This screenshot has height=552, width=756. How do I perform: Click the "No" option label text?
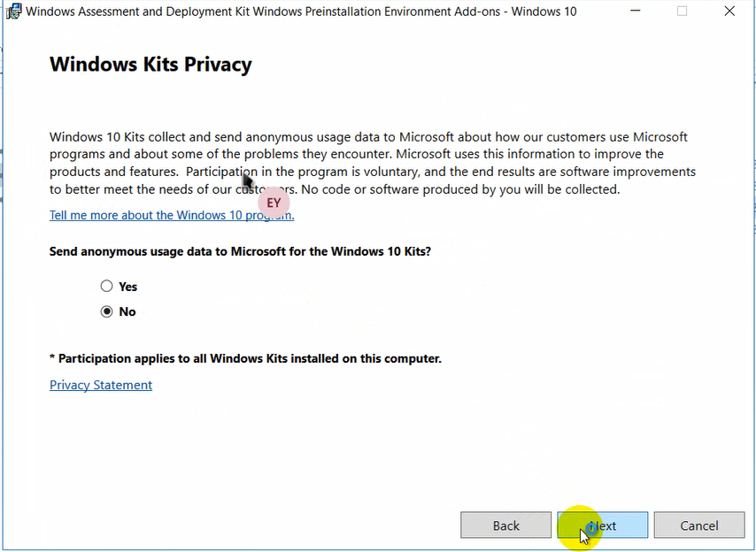click(127, 311)
